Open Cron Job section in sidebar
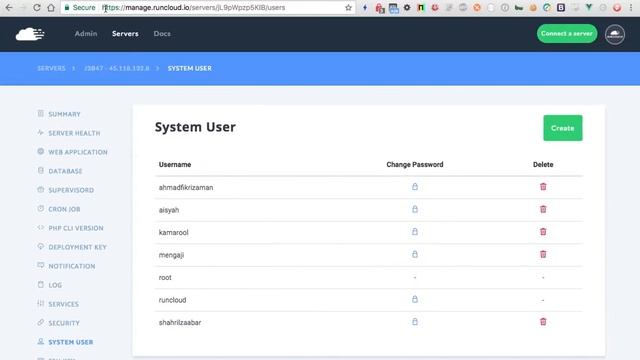Screen dimensions: 640x360 [64, 209]
